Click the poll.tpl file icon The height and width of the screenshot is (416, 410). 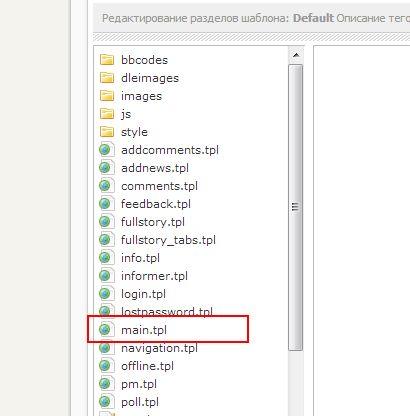pyautogui.click(x=106, y=402)
